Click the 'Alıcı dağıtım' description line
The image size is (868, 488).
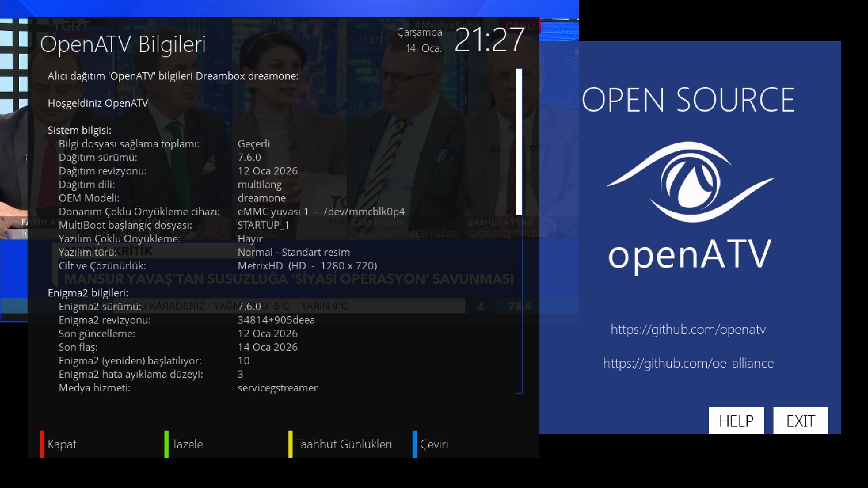(x=173, y=76)
